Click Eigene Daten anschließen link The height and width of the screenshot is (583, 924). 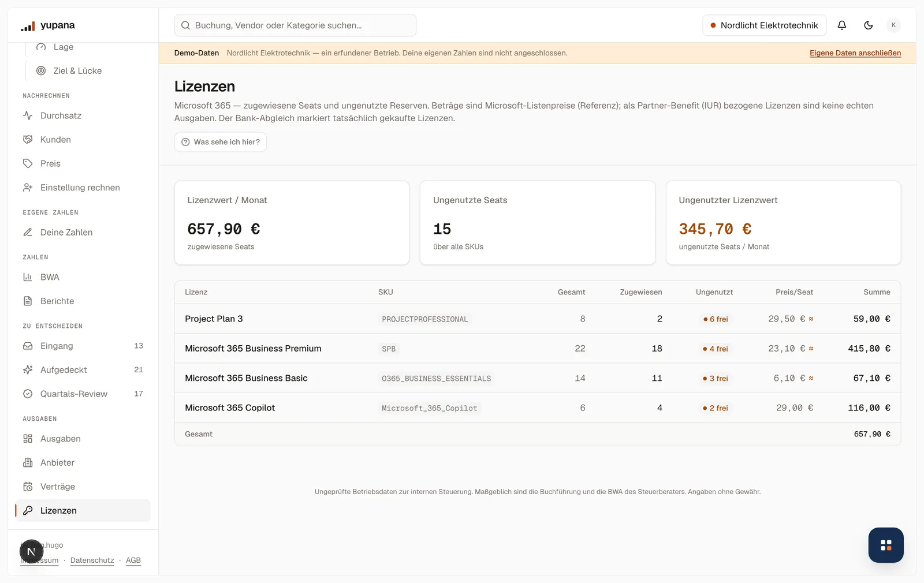pos(855,53)
